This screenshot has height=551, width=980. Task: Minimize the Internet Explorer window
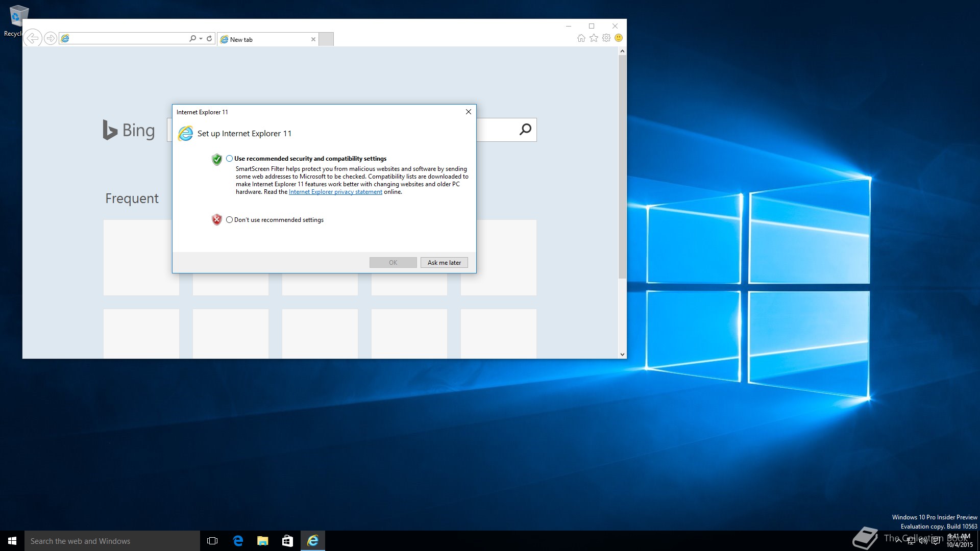tap(569, 26)
